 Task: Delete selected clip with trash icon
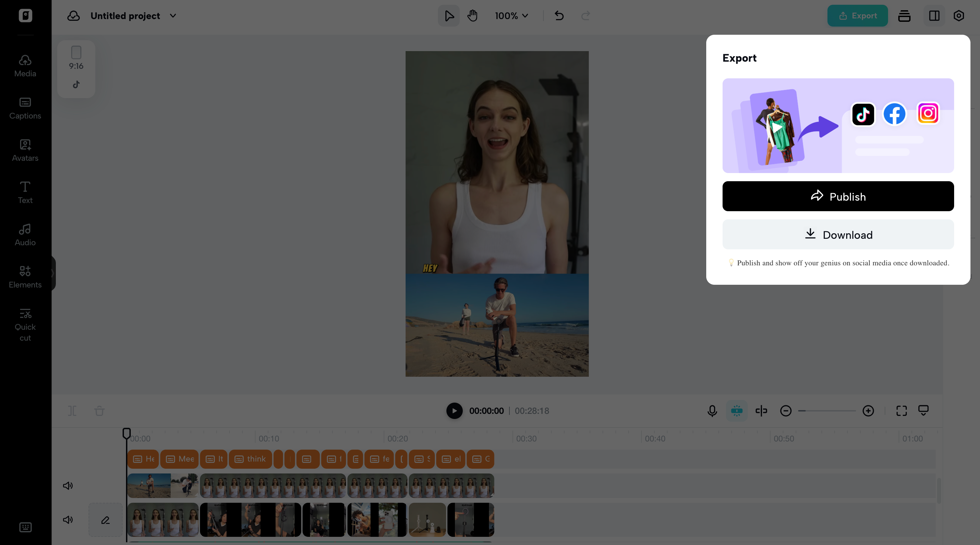click(99, 411)
